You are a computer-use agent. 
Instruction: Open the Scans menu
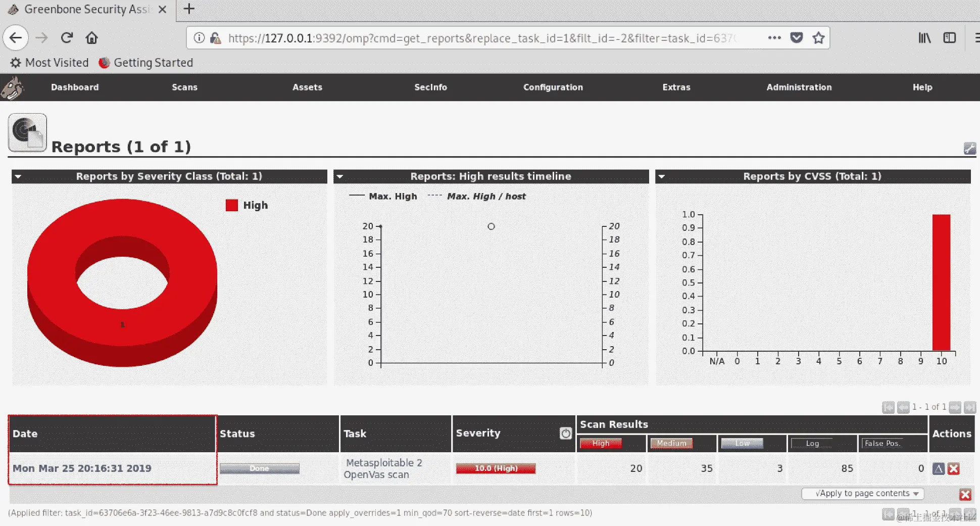coord(184,87)
